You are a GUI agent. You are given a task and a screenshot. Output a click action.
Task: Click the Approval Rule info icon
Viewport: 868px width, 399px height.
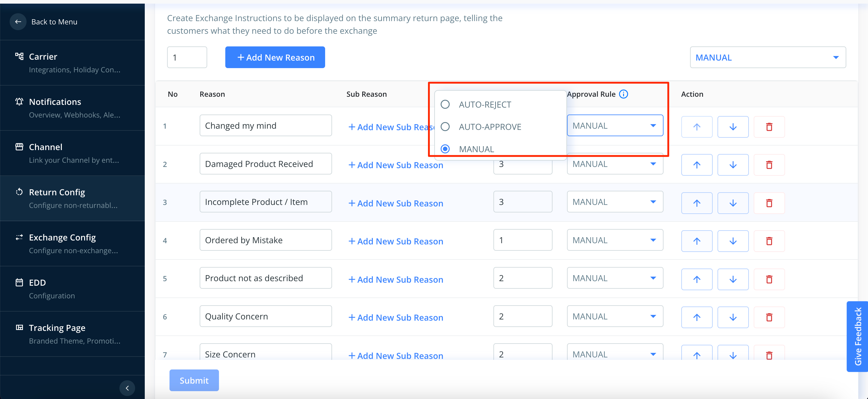point(623,94)
